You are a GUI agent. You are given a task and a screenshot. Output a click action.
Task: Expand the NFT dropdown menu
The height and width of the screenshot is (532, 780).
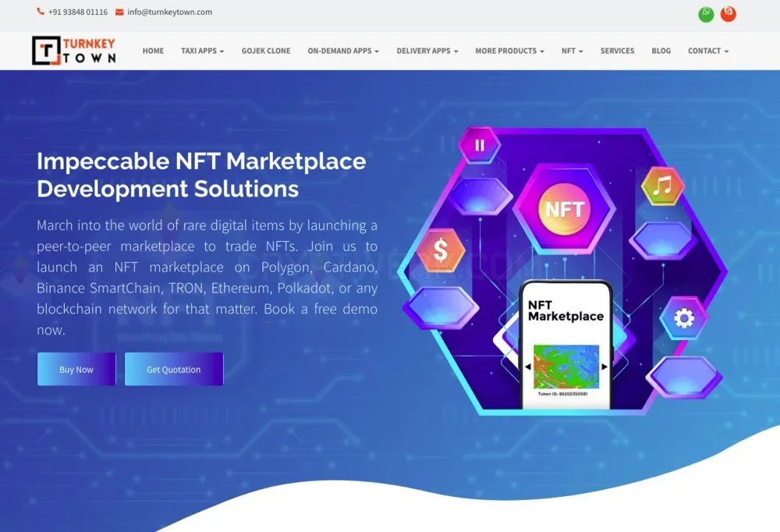pos(572,51)
